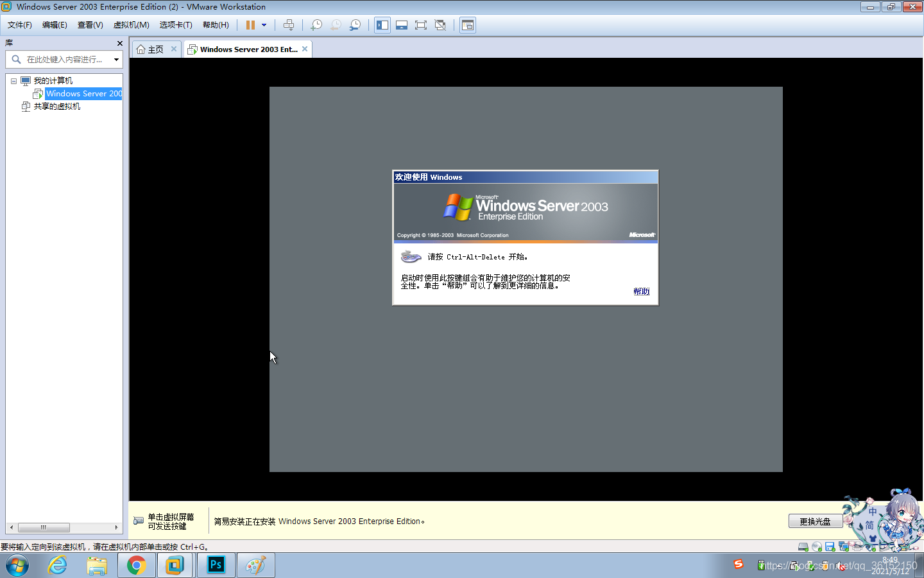The width and height of the screenshot is (924, 578).
Task: Open the snapshot manager
Action: pos(355,25)
